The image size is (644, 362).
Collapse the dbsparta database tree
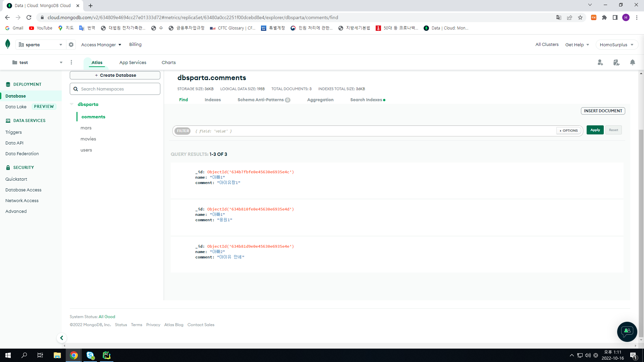[x=72, y=104]
